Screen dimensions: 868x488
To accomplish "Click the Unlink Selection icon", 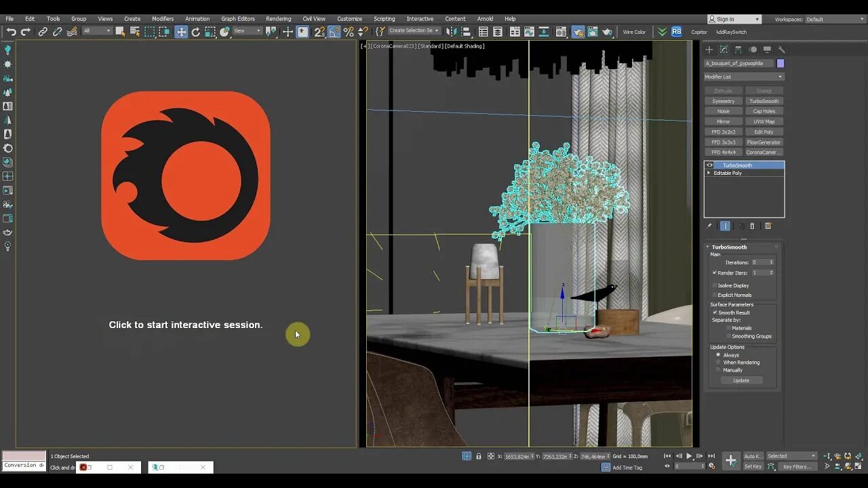I will click(x=57, y=32).
